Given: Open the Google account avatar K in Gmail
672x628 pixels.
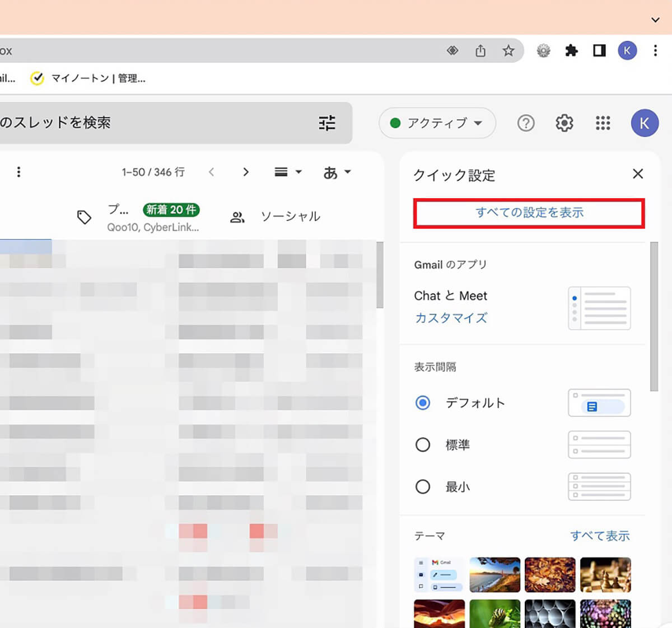Looking at the screenshot, I should point(645,123).
